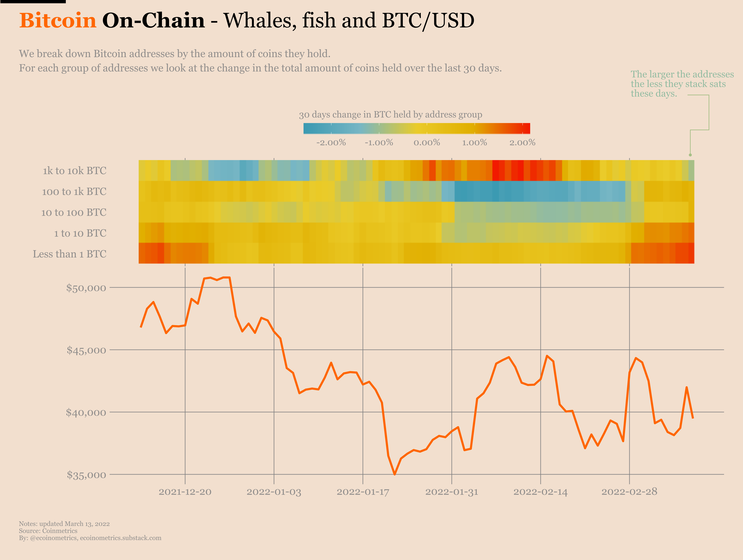Click the "$35,000" price axis label
This screenshot has height=560, width=743.
(x=86, y=475)
